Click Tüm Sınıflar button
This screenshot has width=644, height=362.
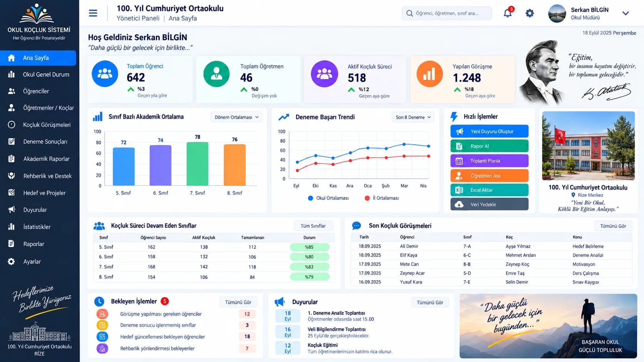tap(313, 226)
